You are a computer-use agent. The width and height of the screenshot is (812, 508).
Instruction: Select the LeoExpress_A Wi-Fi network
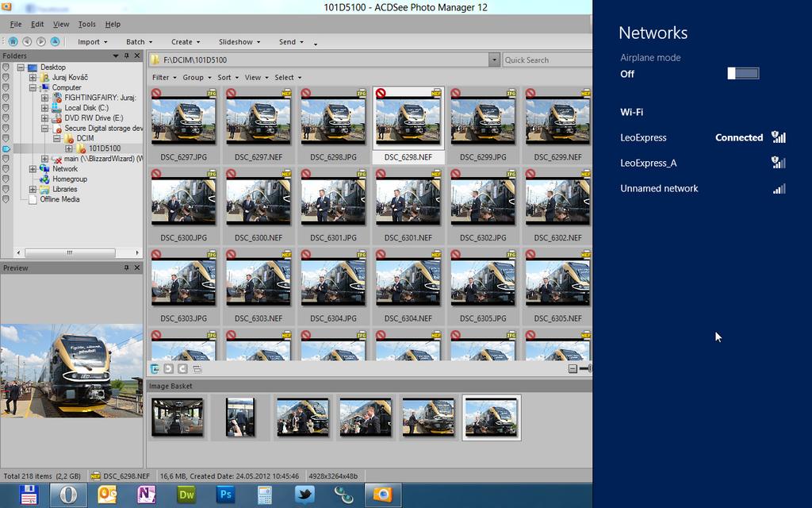(x=703, y=163)
